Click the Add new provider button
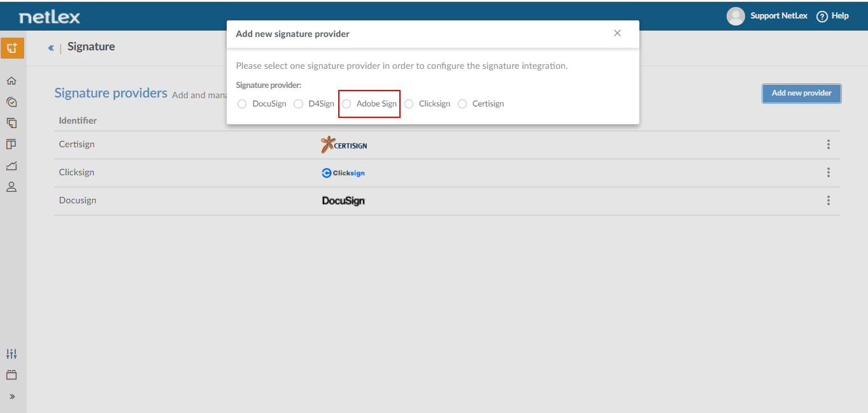 coord(802,93)
